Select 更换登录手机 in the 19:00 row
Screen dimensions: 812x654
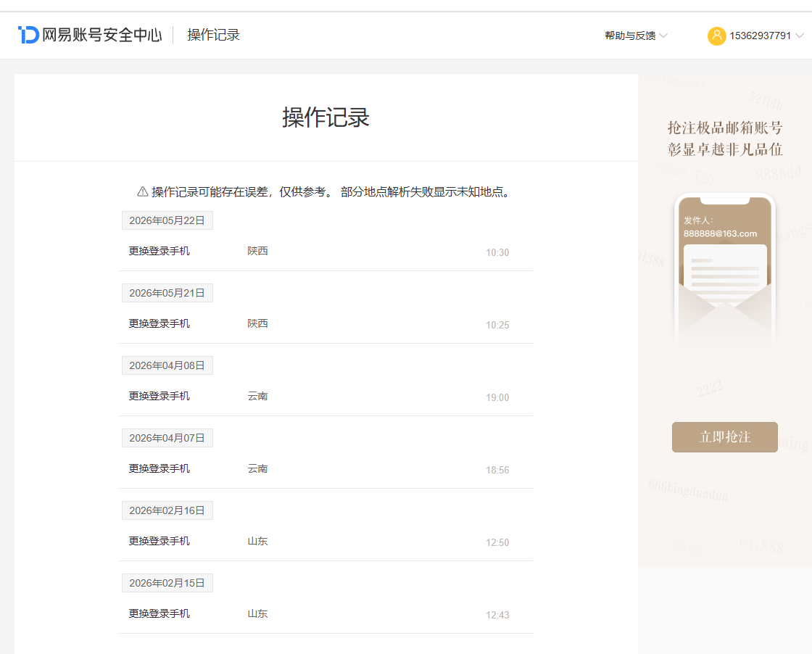coord(159,396)
